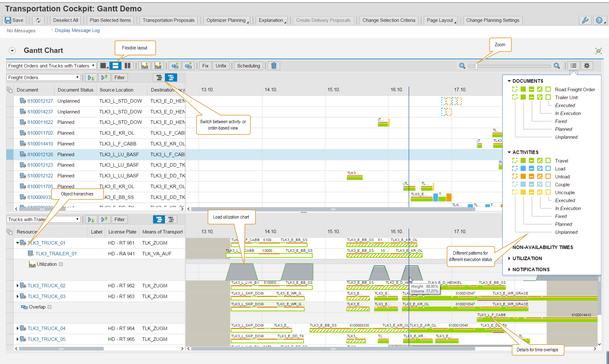Click freight order 6100012127 document link
Image resolution: width=609 pixels, height=364 pixels.
point(40,101)
